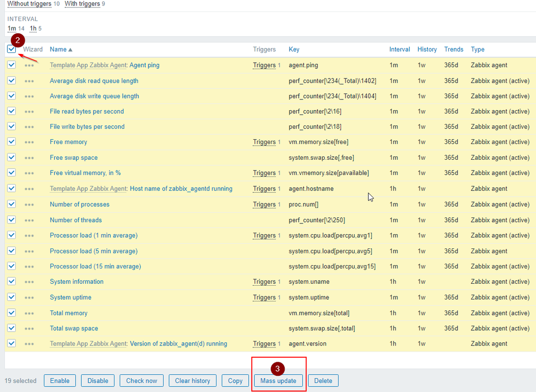The height and width of the screenshot is (392, 536).
Task: Open wizard dots for File read bytes per second
Action: coord(29,111)
